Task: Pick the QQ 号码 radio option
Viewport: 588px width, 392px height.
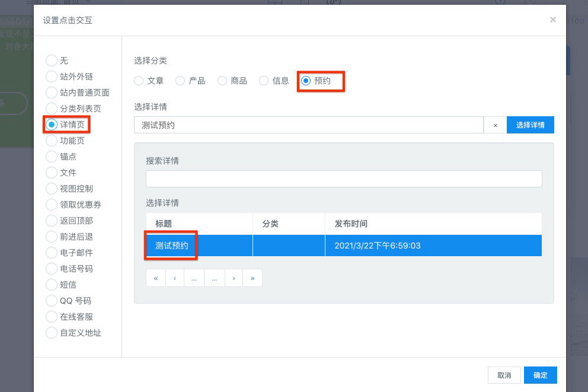Action: [x=52, y=301]
